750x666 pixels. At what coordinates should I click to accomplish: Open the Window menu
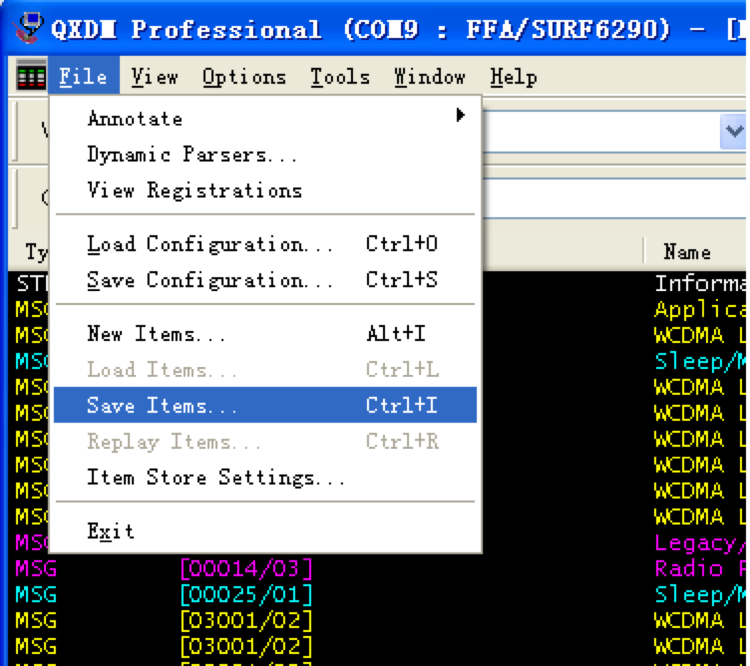point(429,76)
